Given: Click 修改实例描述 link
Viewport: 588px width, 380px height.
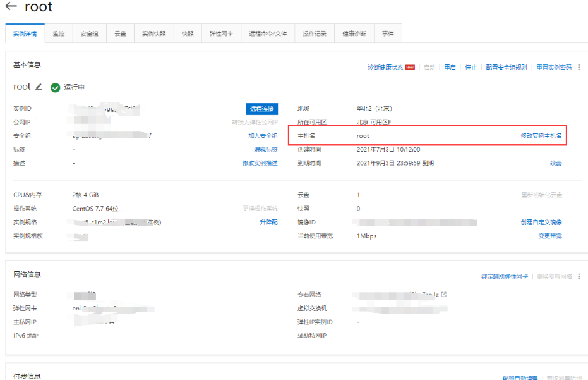Looking at the screenshot, I should point(260,163).
